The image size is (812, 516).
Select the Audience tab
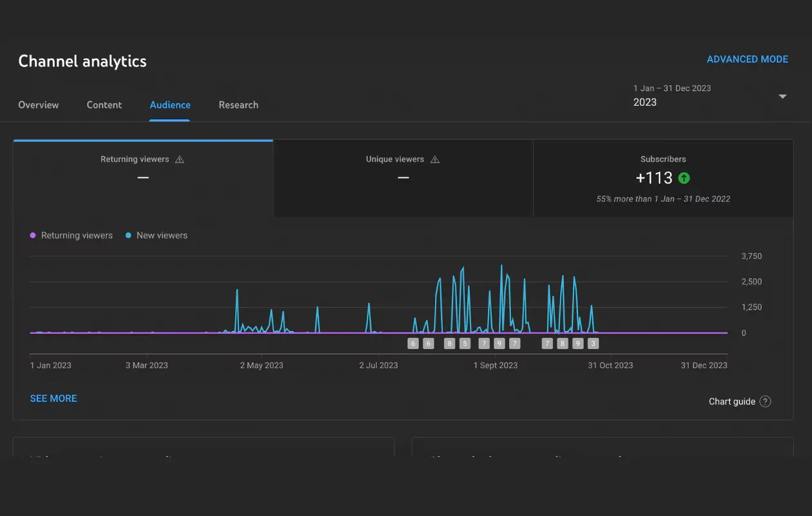pos(170,105)
